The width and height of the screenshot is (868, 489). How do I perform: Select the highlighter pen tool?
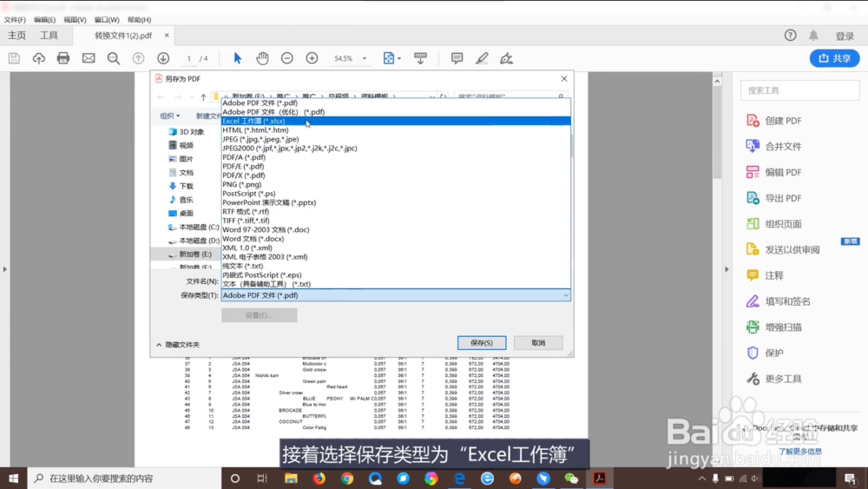pyautogui.click(x=482, y=58)
